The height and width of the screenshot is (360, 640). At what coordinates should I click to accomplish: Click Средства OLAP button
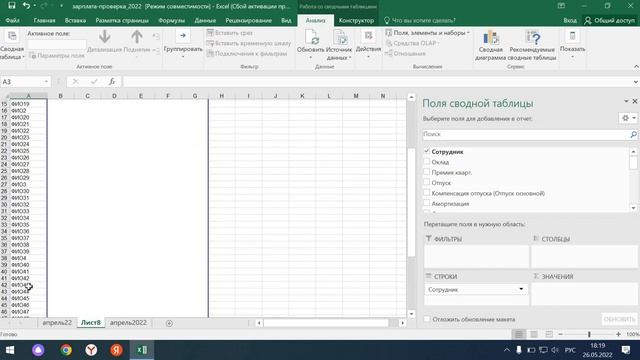[412, 43]
